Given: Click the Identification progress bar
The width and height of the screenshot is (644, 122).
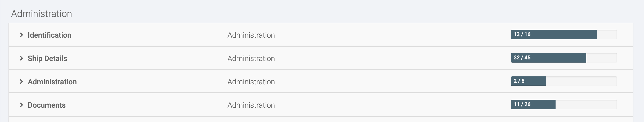Looking at the screenshot, I should tap(563, 34).
